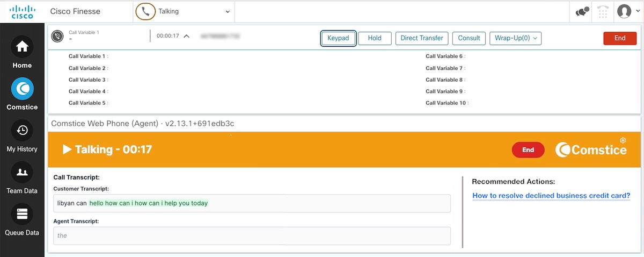Viewport: 644px width, 257px height.
Task: Open the dial pad phone icon
Action: click(603, 11)
